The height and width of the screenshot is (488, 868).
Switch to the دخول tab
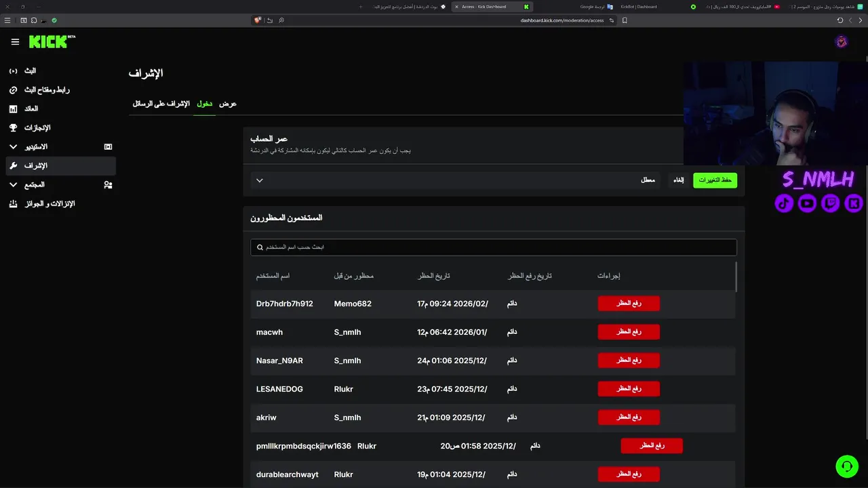point(205,104)
